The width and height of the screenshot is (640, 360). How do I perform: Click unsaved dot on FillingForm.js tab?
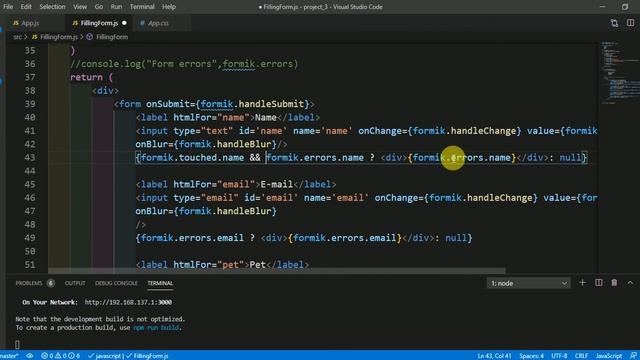click(x=124, y=23)
